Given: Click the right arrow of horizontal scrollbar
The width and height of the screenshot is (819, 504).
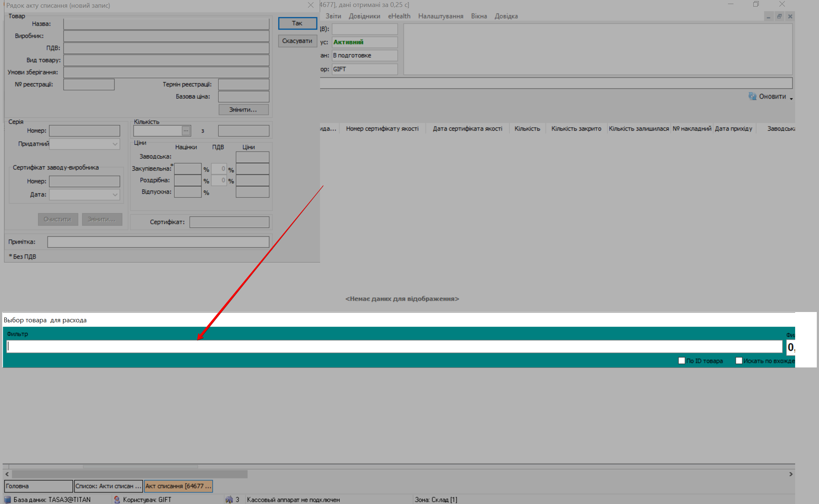Looking at the screenshot, I should [x=791, y=474].
